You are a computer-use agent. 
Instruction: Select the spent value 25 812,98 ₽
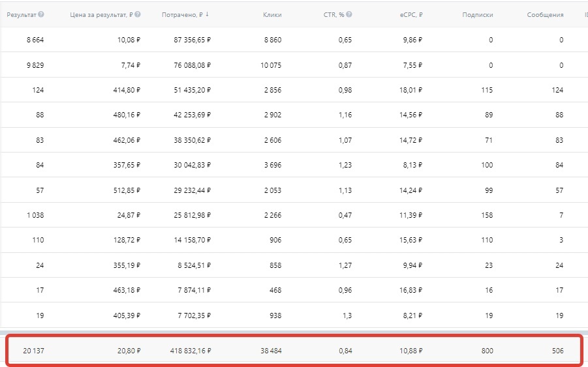193,215
